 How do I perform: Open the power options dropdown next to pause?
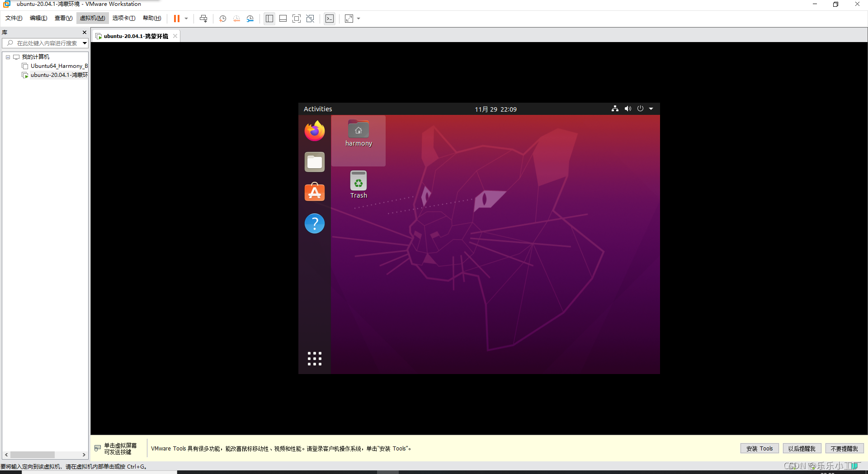coord(186,19)
